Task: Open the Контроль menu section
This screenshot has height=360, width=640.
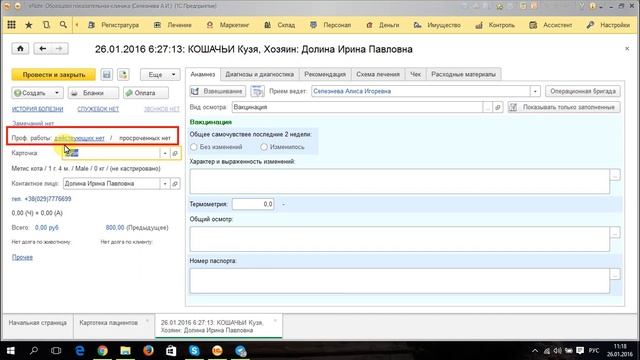Action: (495, 25)
